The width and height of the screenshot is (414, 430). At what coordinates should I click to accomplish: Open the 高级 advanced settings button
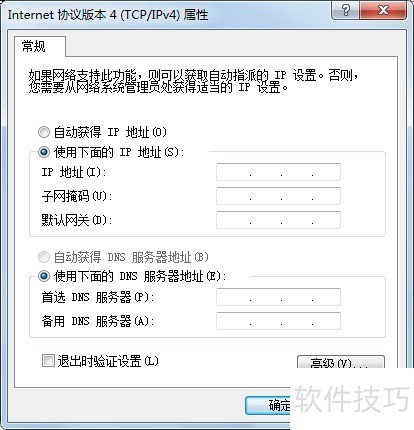(341, 362)
